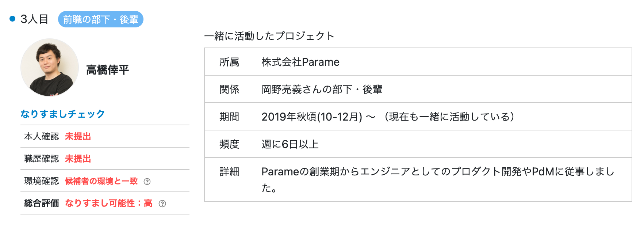Click the 3人目 heading
The width and height of the screenshot is (644, 228).
click(x=34, y=19)
